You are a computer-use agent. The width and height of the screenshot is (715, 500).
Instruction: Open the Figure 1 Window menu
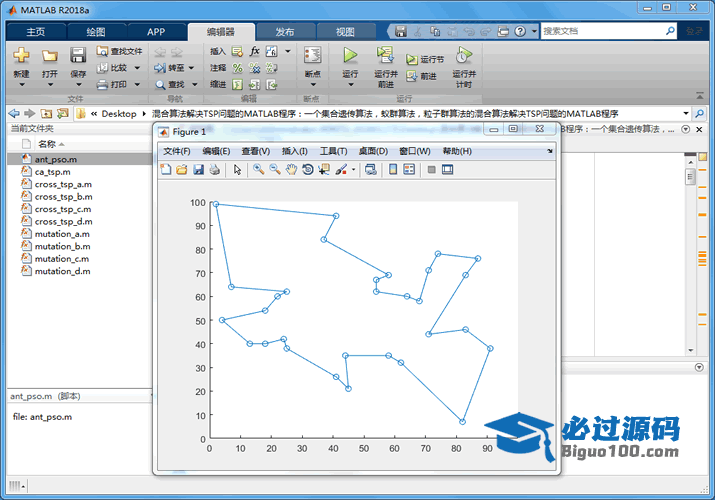[x=414, y=151]
